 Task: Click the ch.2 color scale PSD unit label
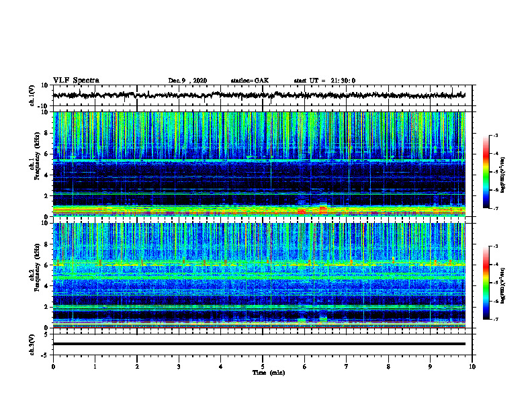click(502, 285)
